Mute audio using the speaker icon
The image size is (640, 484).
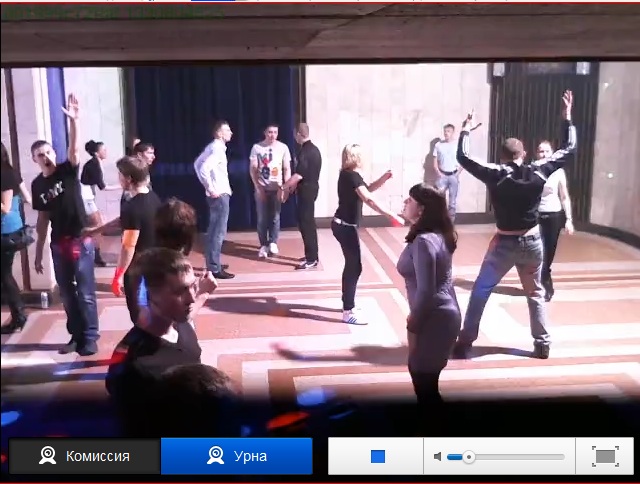tap(438, 457)
